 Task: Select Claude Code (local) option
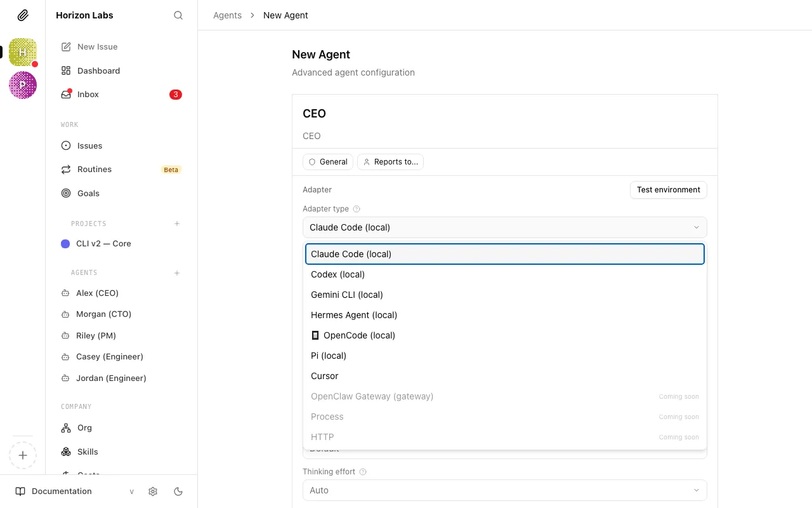[504, 254]
